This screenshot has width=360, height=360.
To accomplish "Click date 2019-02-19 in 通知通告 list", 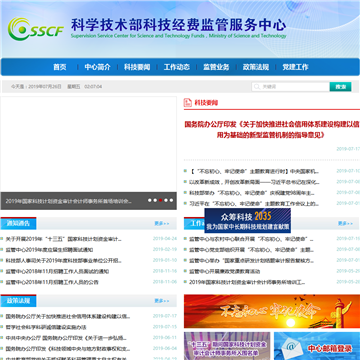I will coord(165,249).
